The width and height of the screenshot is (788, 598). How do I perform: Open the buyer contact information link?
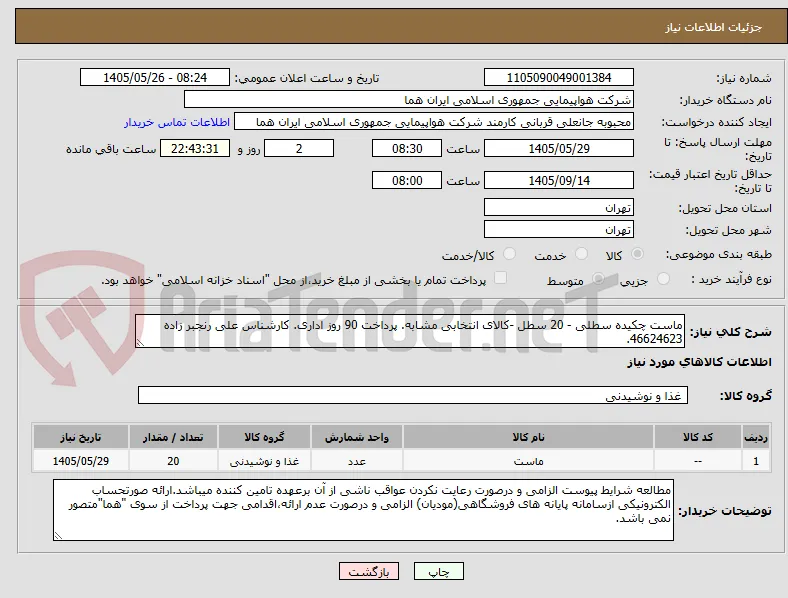pos(177,122)
